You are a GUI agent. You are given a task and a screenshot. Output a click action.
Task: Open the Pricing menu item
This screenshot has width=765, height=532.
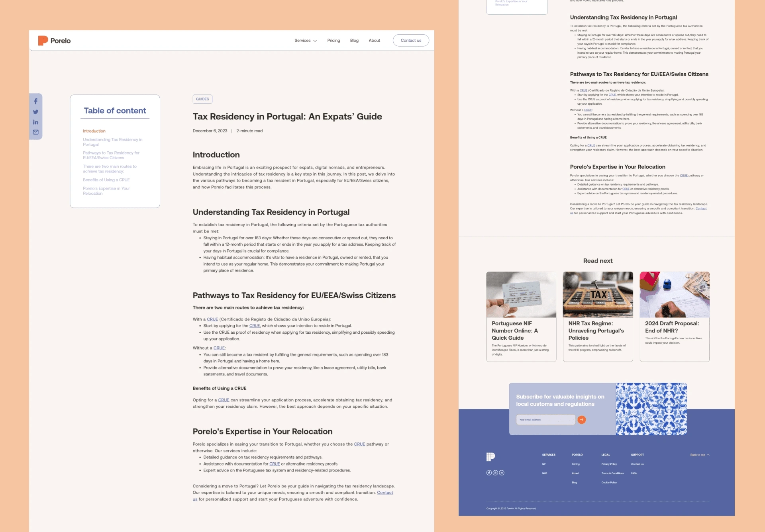click(x=333, y=41)
